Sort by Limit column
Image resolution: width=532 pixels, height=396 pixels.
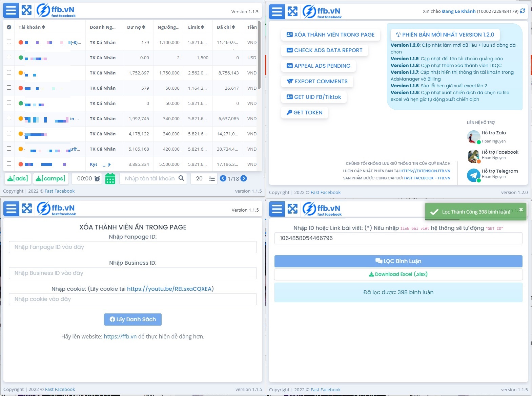pyautogui.click(x=196, y=27)
